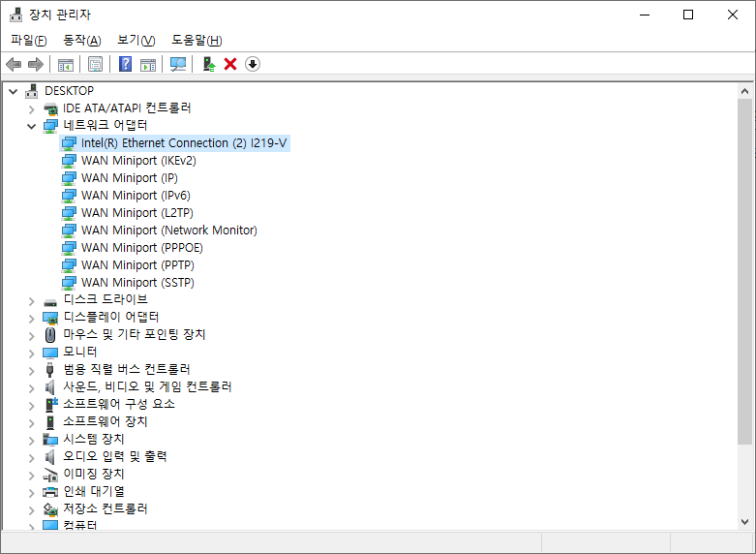Image resolution: width=756 pixels, height=554 pixels.
Task: Expand the 디스크 드라이브 node
Action: [31, 301]
